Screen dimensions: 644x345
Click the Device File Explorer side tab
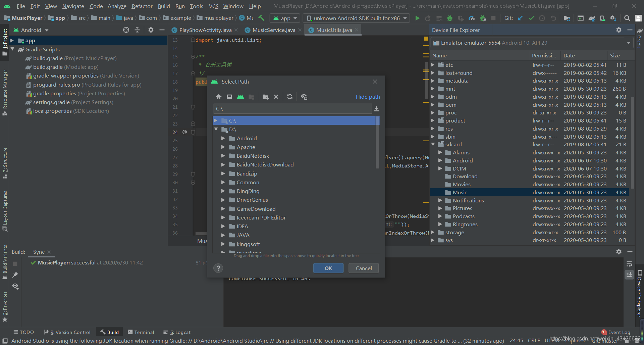pyautogui.click(x=639, y=294)
